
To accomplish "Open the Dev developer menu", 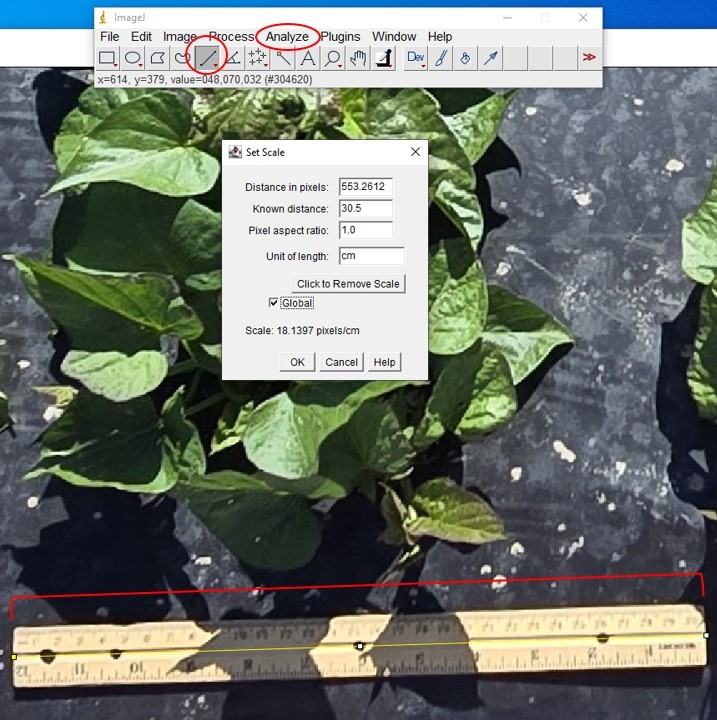I will point(415,58).
